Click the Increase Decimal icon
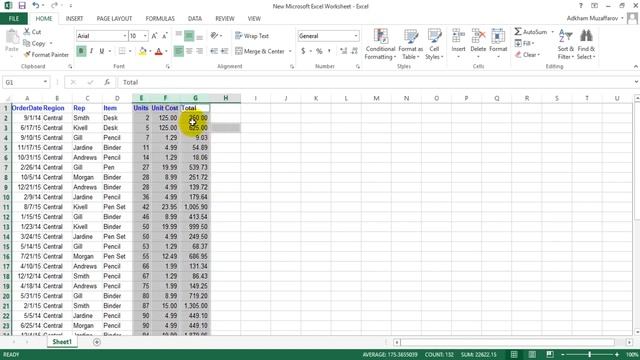The width and height of the screenshot is (640, 360). (x=343, y=51)
